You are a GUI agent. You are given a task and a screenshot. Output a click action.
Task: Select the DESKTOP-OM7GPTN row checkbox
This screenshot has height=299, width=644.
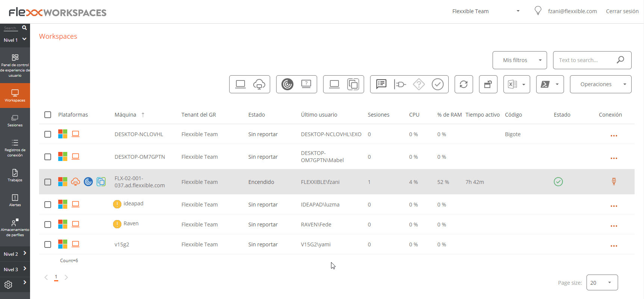point(48,157)
